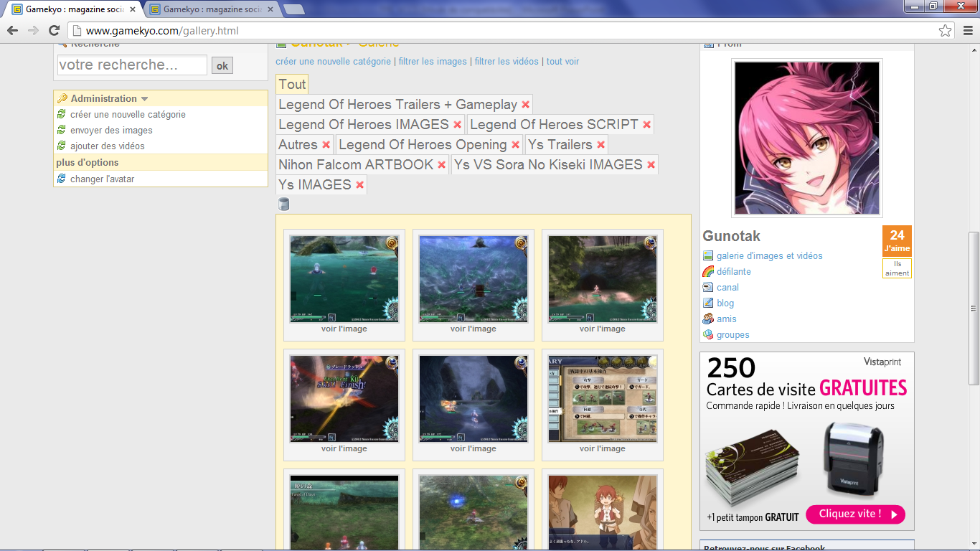Image resolution: width=980 pixels, height=551 pixels.
Task: Delete the Legend Of Heroes Opening category
Action: [x=515, y=145]
